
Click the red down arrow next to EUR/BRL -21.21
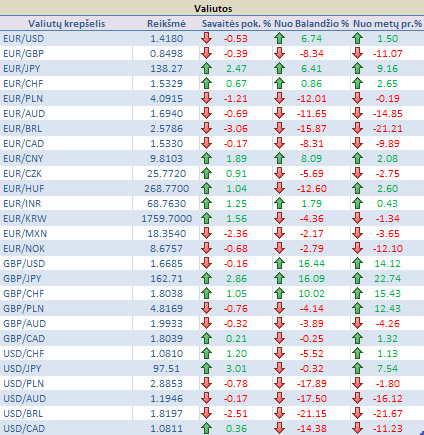pyautogui.click(x=357, y=128)
